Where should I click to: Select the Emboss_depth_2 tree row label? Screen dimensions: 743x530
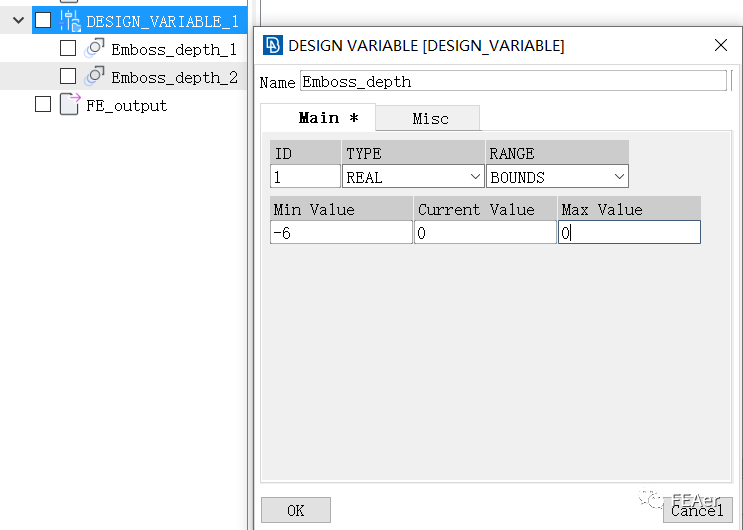click(x=174, y=77)
